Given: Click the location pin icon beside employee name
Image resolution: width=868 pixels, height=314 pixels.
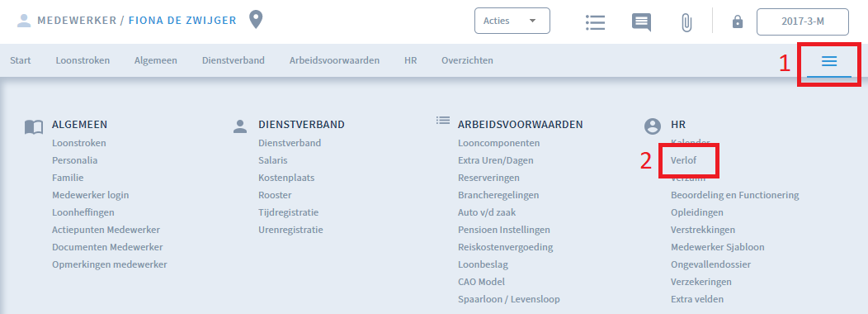Looking at the screenshot, I should click(x=255, y=20).
